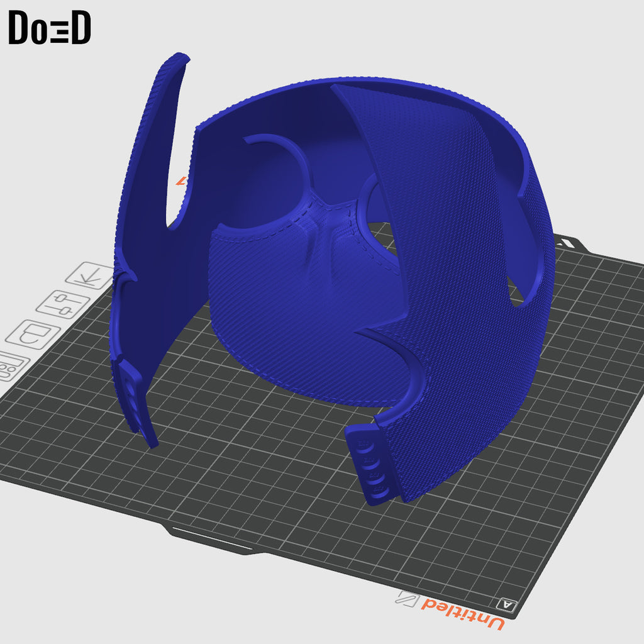Click the arrange objects plate icon
This screenshot has width=644, height=644.
pyautogui.click(x=34, y=335)
